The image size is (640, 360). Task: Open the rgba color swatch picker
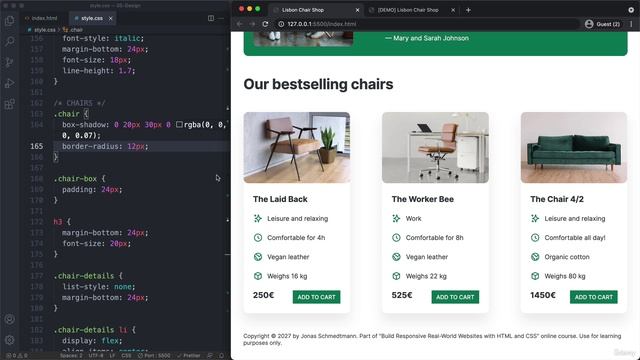(179, 124)
